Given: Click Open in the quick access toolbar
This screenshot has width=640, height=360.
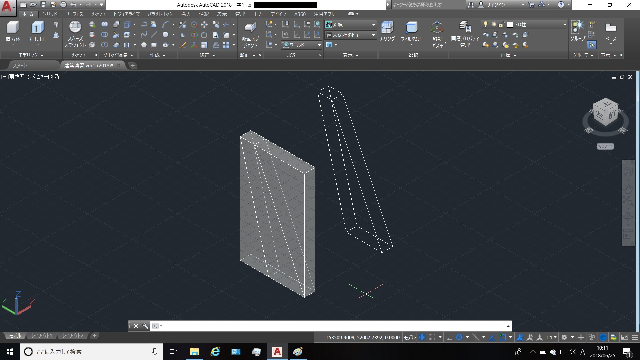Looking at the screenshot, I should click(x=33, y=4).
